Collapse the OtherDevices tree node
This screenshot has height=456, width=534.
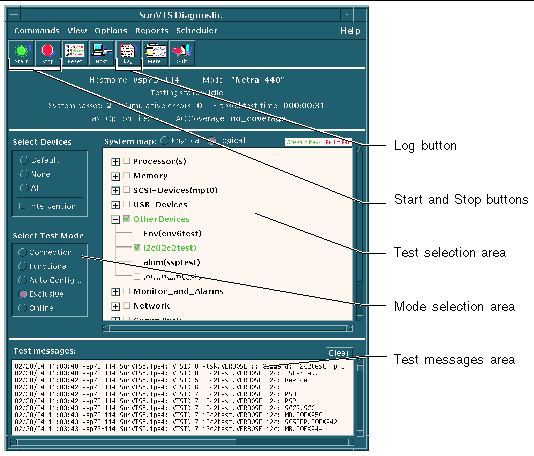(x=115, y=220)
